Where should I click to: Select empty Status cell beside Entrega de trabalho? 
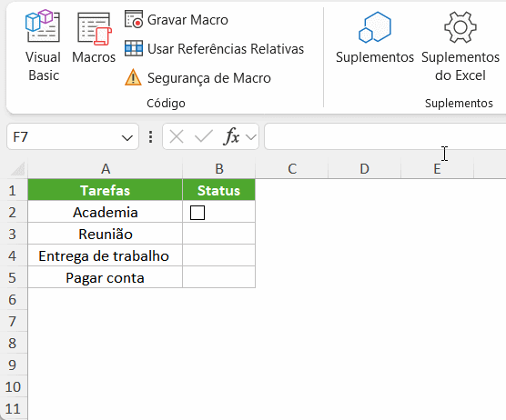pyautogui.click(x=219, y=255)
